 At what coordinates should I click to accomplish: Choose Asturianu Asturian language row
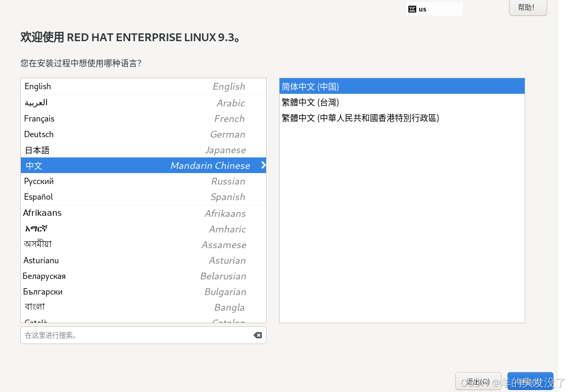(x=143, y=261)
